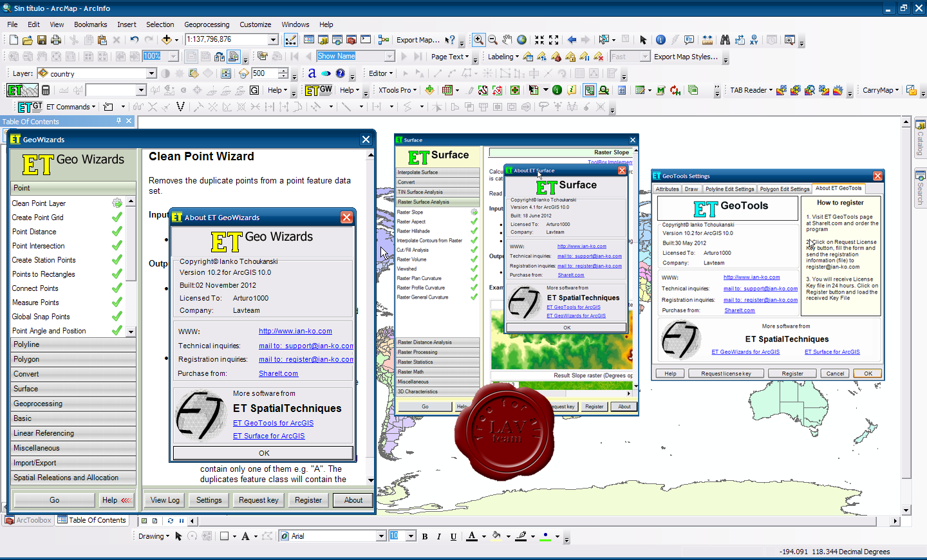Screen dimensions: 927x560
Task: Open the ArcToolbox red toolbox icon
Action: coord(351,40)
